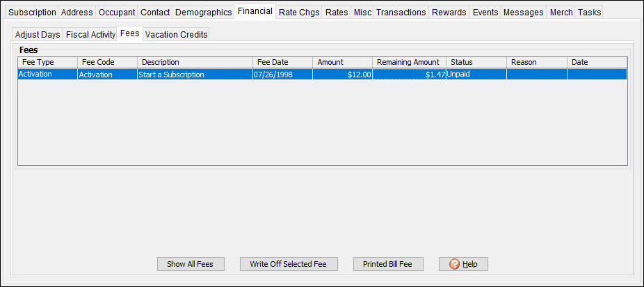The image size is (644, 287).
Task: Click the Printed Bill Fee button
Action: (387, 264)
